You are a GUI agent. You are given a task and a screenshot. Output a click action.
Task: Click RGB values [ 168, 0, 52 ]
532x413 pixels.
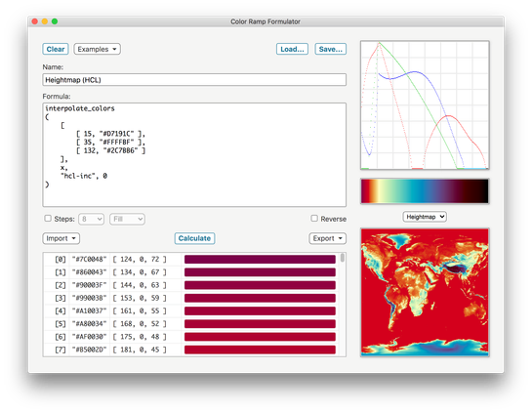pos(140,324)
